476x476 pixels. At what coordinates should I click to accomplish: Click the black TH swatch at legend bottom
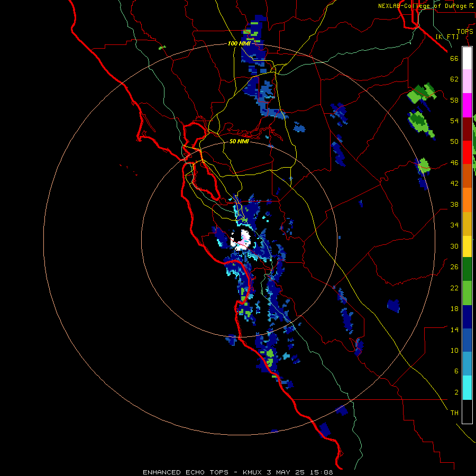pyautogui.click(x=467, y=411)
